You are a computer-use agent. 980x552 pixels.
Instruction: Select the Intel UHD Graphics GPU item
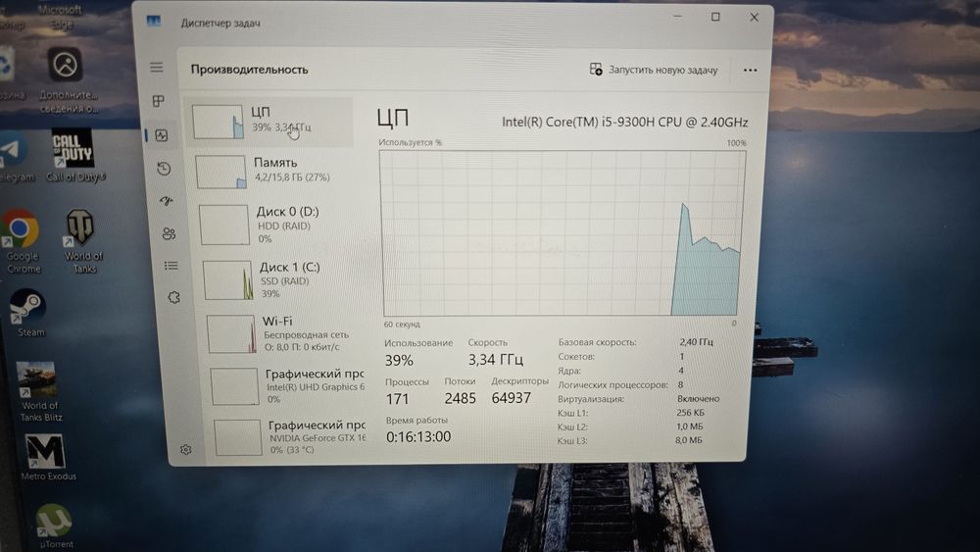coord(289,385)
